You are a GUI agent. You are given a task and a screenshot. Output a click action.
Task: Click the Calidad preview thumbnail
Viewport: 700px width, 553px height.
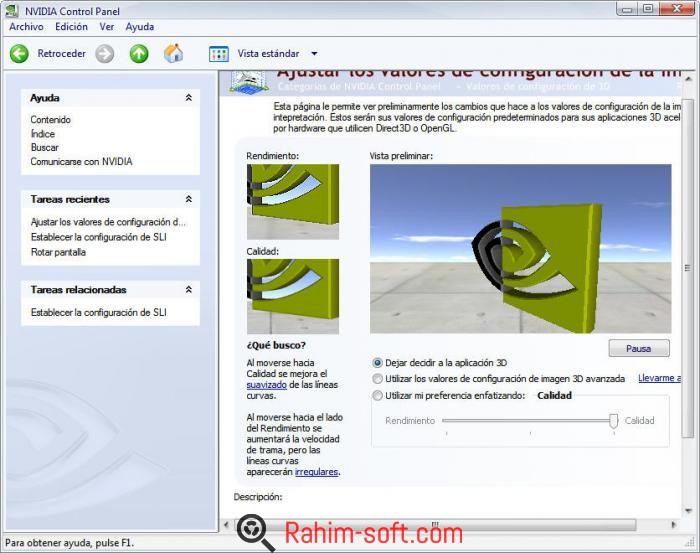point(293,297)
